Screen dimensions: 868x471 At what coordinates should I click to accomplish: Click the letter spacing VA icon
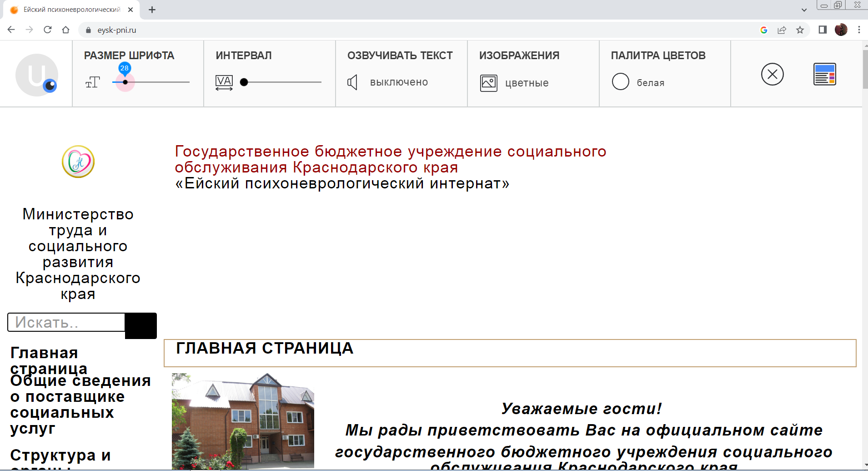coord(224,82)
